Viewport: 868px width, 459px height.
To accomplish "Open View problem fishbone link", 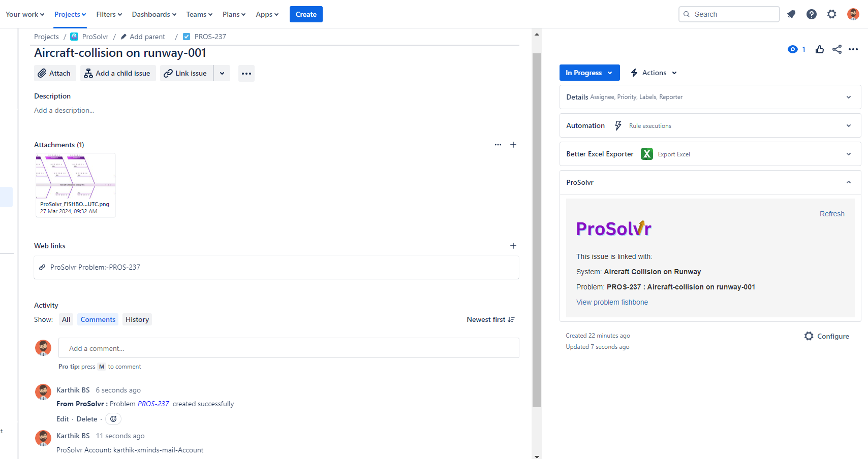I will [x=612, y=302].
